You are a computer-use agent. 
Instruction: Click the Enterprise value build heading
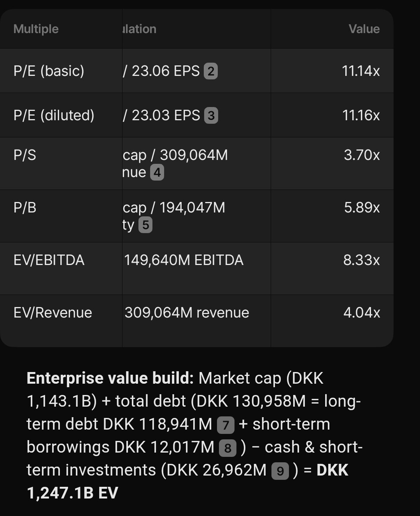(x=110, y=378)
